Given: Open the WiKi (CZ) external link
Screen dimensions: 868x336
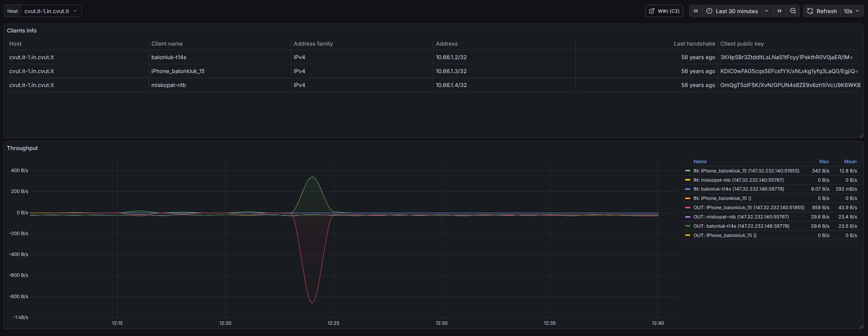Looking at the screenshot, I should point(664,11).
